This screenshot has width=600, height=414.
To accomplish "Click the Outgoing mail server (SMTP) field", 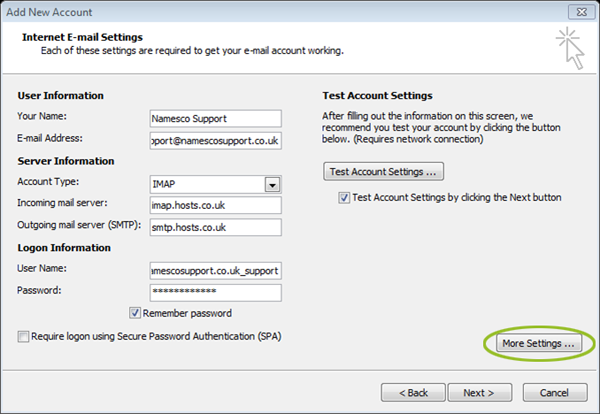I will 216,227.
